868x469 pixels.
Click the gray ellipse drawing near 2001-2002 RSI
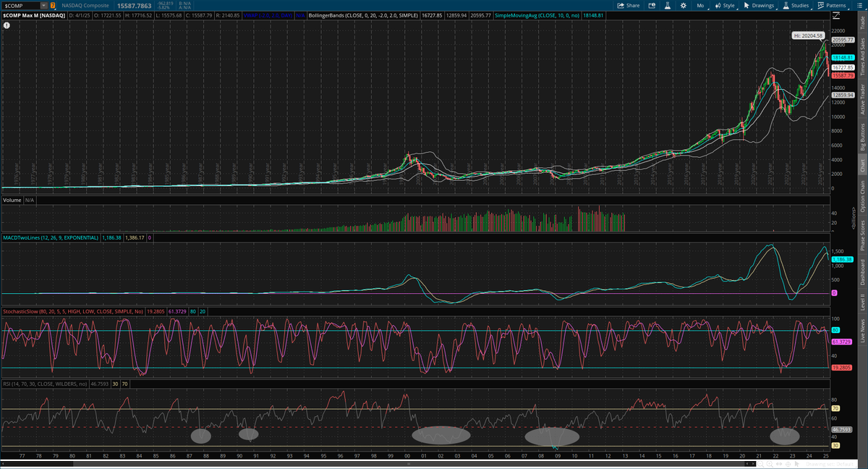441,434
